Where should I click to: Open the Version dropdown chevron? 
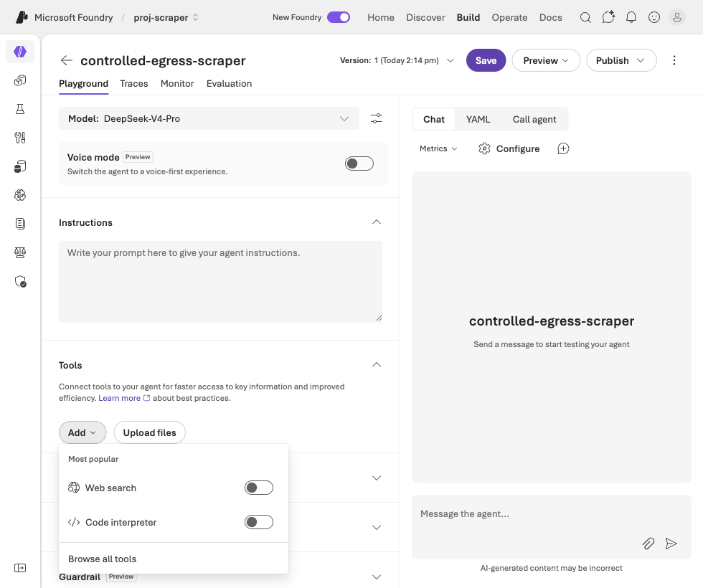[x=450, y=60]
